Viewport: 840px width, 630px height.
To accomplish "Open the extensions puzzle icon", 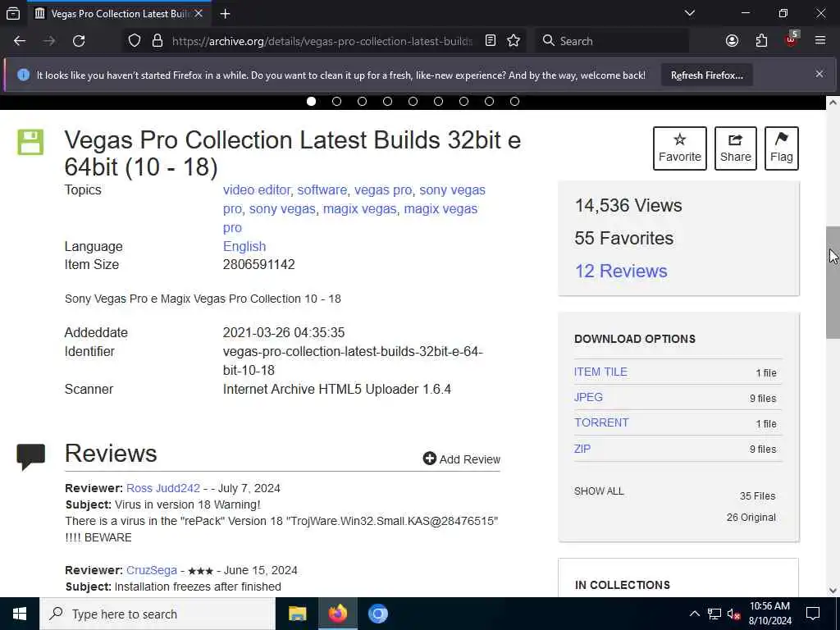I will tap(761, 41).
